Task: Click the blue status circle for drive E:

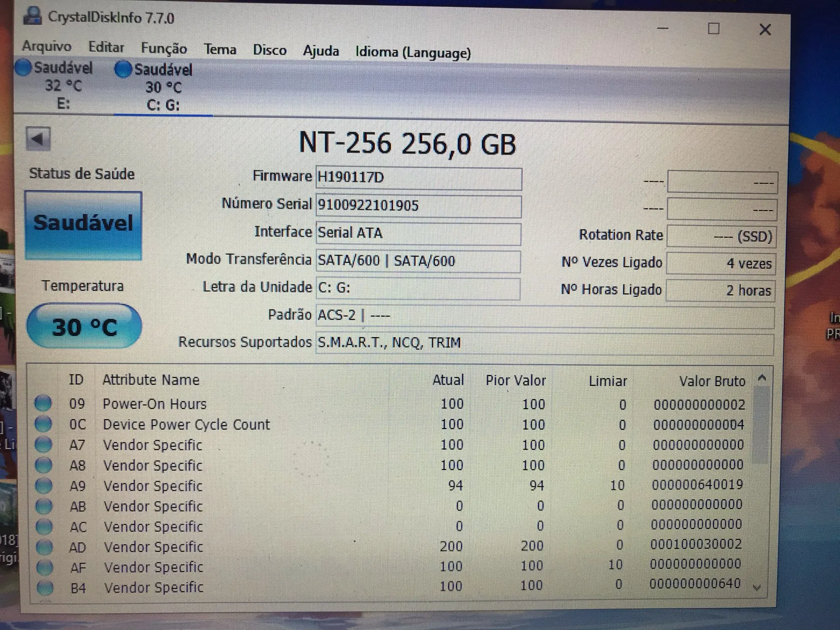Action: click(24, 67)
